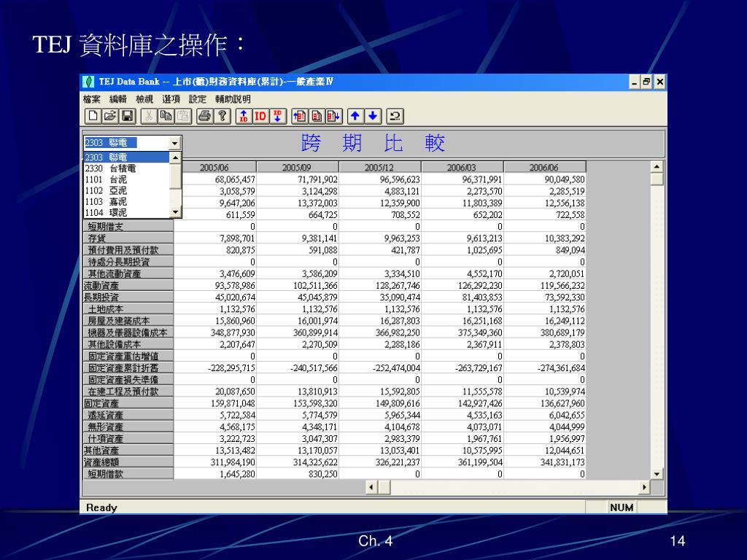The height and width of the screenshot is (560, 747).
Task: Click the 2006/03 column header
Action: point(462,167)
